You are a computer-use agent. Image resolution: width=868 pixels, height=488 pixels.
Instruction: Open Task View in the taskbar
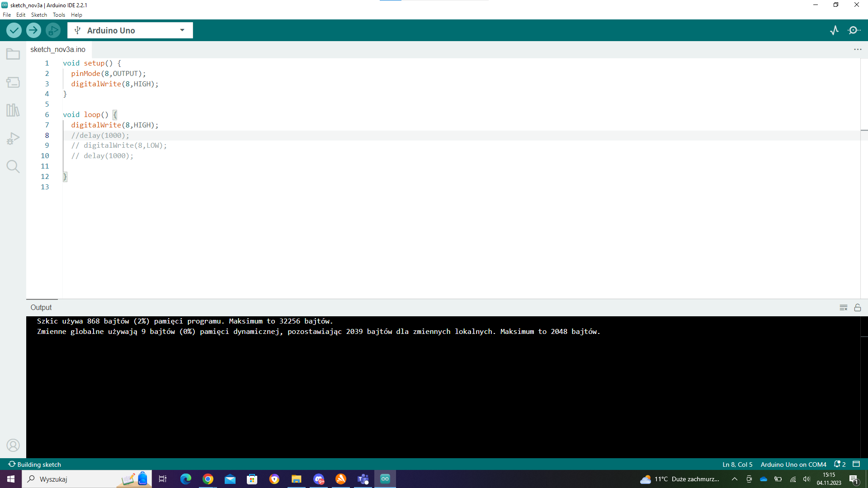(x=163, y=479)
